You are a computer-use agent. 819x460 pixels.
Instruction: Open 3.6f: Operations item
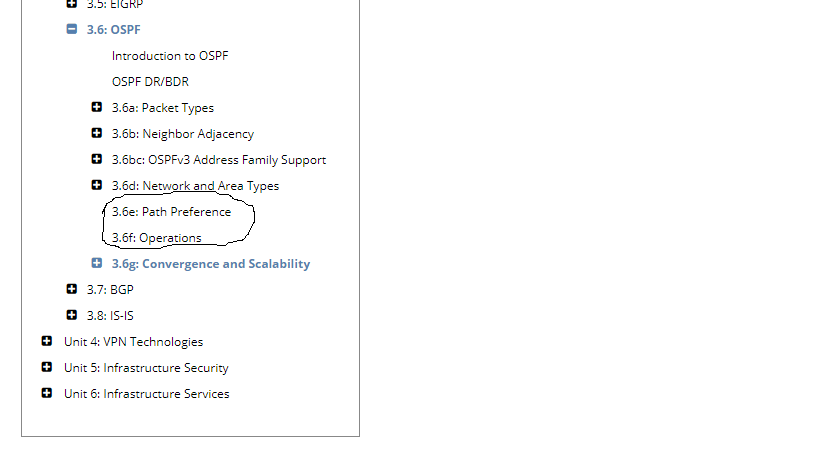[157, 238]
